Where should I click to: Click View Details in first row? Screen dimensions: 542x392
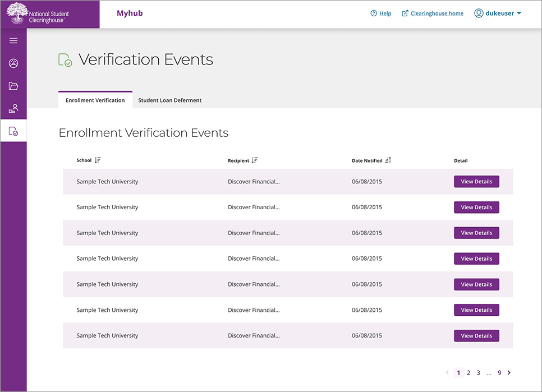click(476, 182)
